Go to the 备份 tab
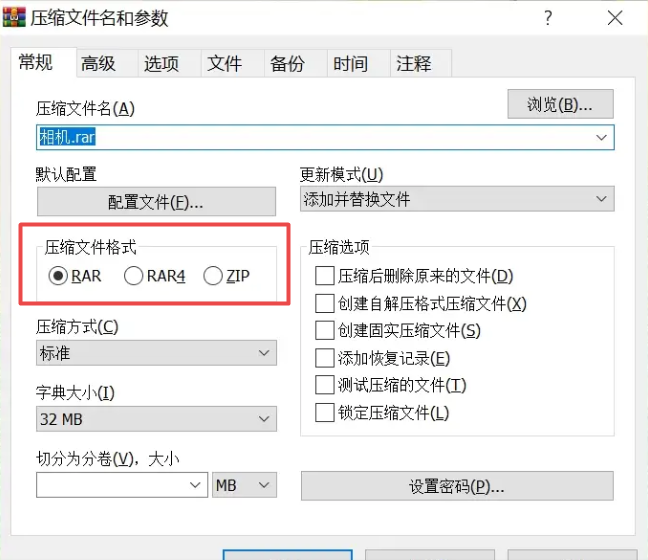The width and height of the screenshot is (648, 560). 296,64
